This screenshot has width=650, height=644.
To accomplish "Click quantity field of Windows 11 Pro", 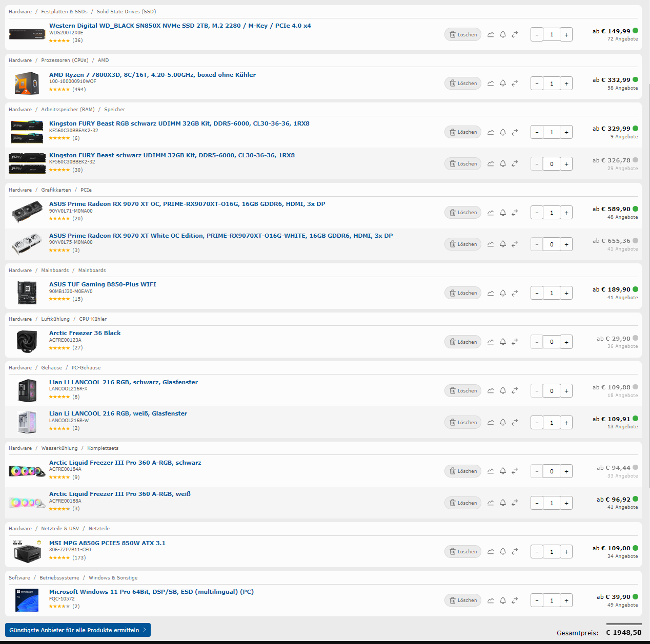I will pos(552,600).
